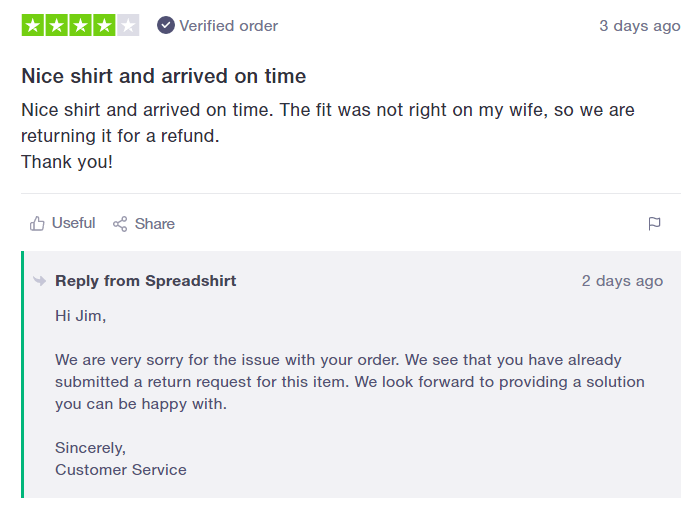The width and height of the screenshot is (693, 506).
Task: Click the share network icon
Action: pos(120,224)
